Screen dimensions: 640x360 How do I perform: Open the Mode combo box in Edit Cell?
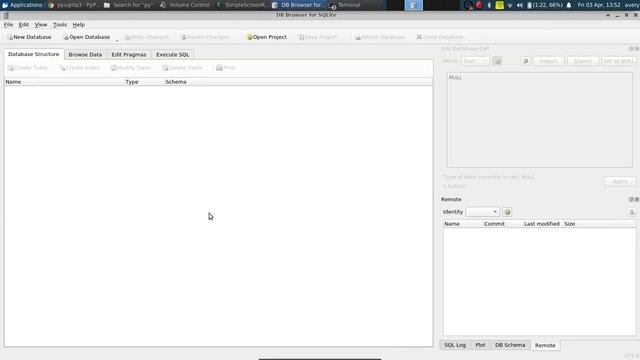tap(475, 61)
